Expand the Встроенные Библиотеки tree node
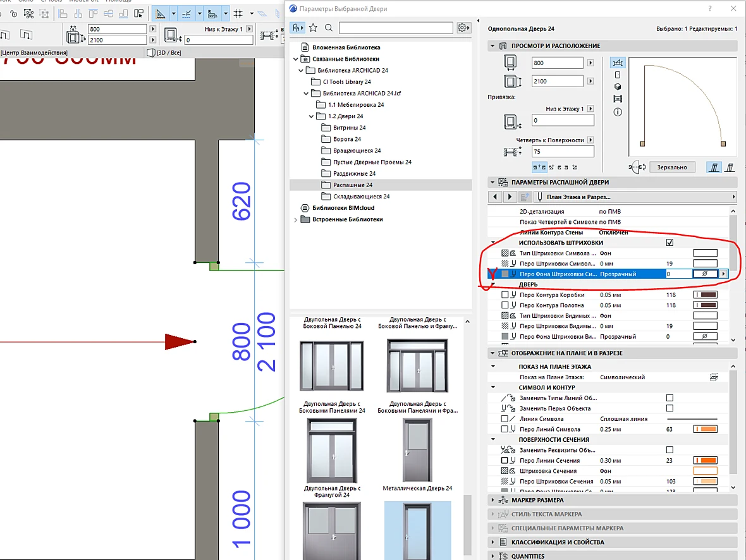 pos(295,220)
